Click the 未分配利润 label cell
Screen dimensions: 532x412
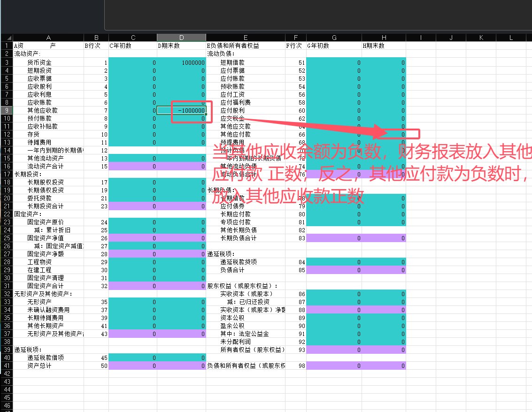pos(232,342)
